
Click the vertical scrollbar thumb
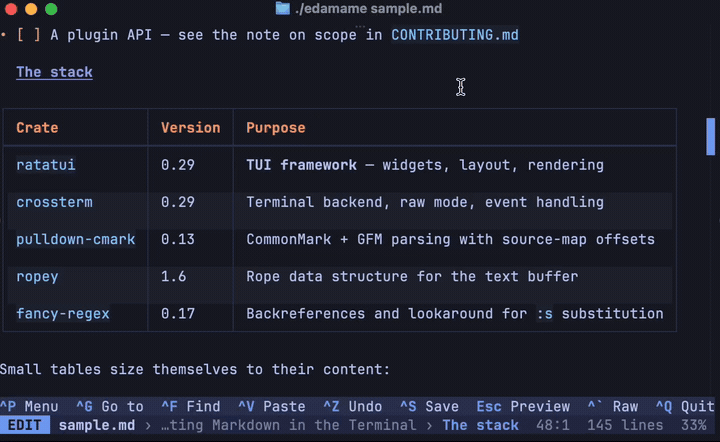[710, 137]
